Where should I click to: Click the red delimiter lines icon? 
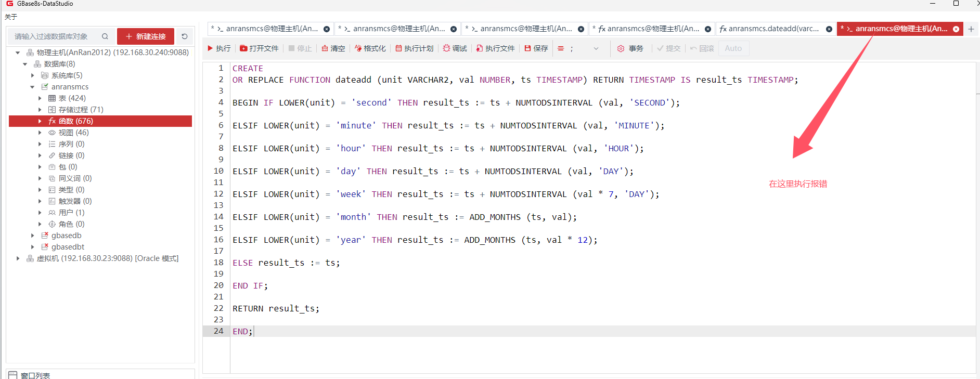coord(561,48)
